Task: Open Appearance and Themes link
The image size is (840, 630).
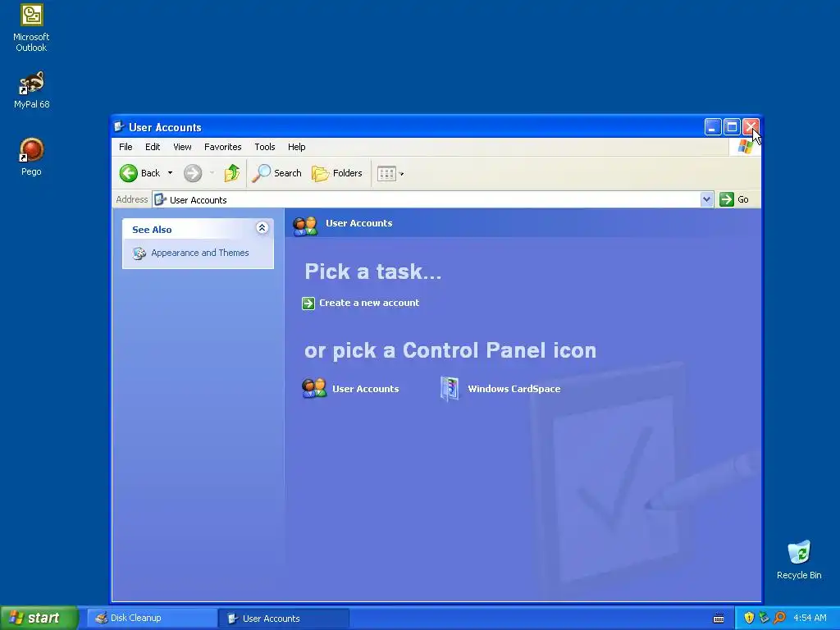Action: (200, 253)
